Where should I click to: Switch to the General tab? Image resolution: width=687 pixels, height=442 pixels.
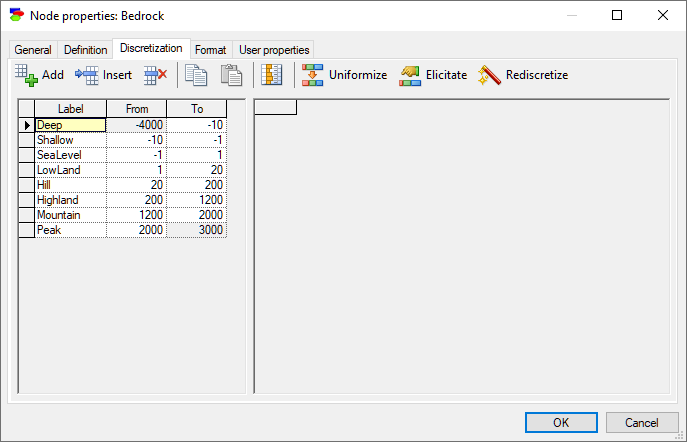[33, 50]
